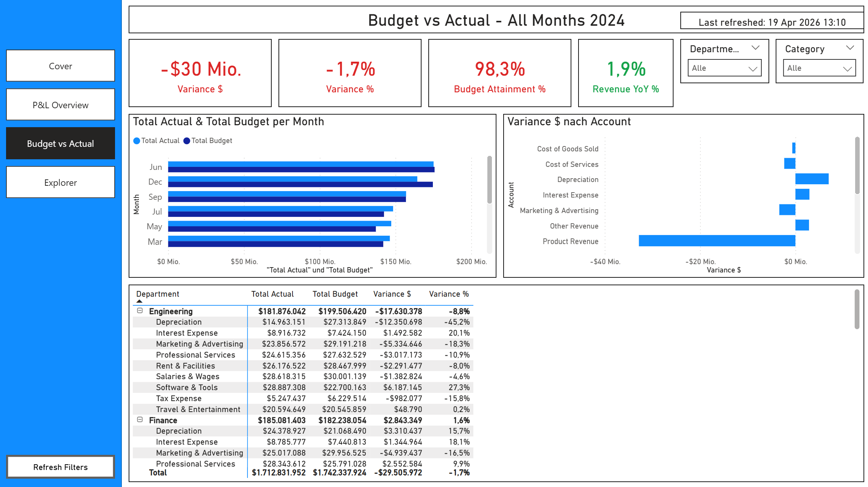This screenshot has height=487, width=868.
Task: Collapse the Finance department row
Action: (x=140, y=420)
